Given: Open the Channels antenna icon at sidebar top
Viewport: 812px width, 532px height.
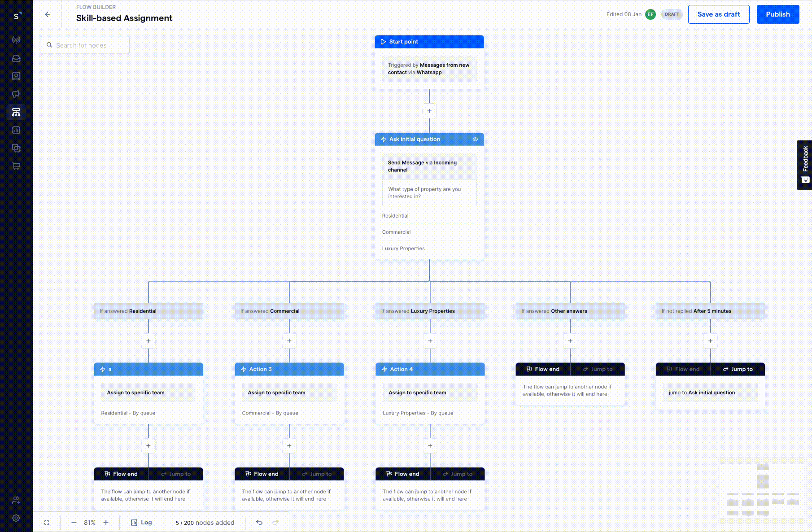Looking at the screenshot, I should pos(16,40).
